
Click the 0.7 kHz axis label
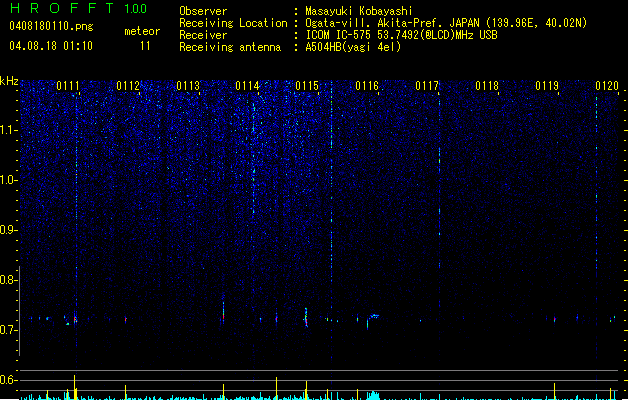coord(9,330)
